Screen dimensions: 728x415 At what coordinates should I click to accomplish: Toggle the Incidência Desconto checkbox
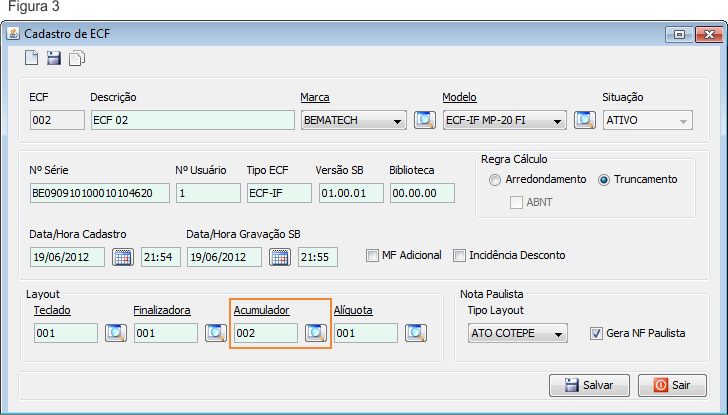click(461, 255)
